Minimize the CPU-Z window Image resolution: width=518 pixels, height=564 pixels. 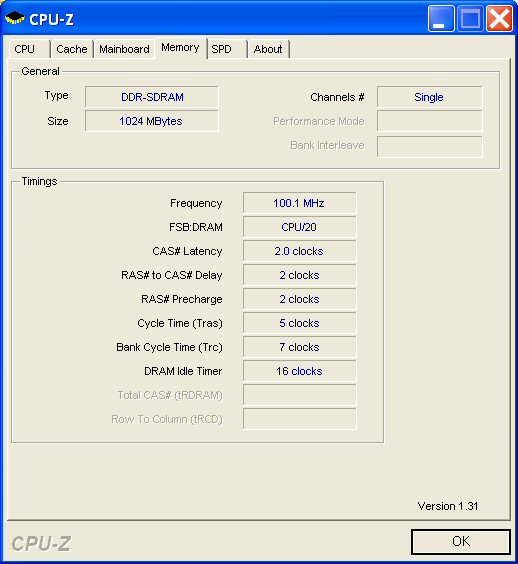coord(441,18)
